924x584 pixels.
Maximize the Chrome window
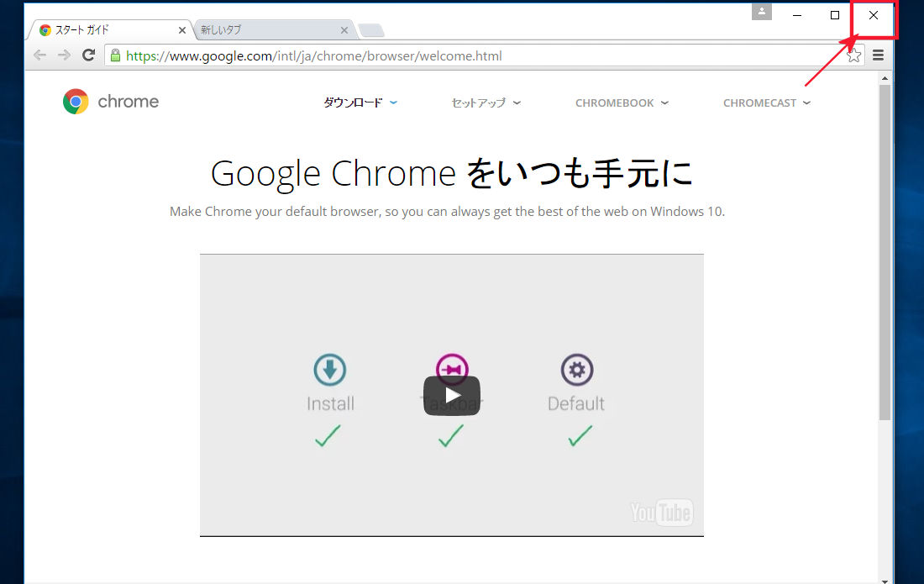[x=835, y=15]
